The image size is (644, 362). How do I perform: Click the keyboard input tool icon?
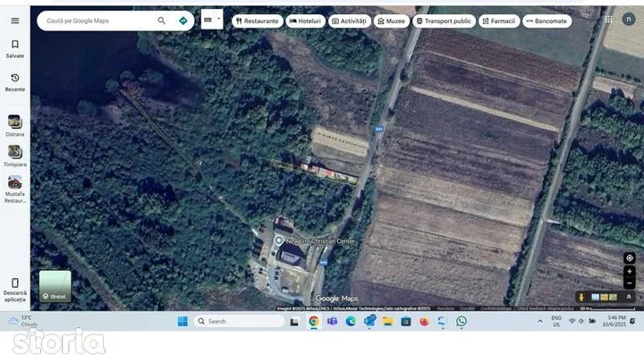tap(208, 20)
